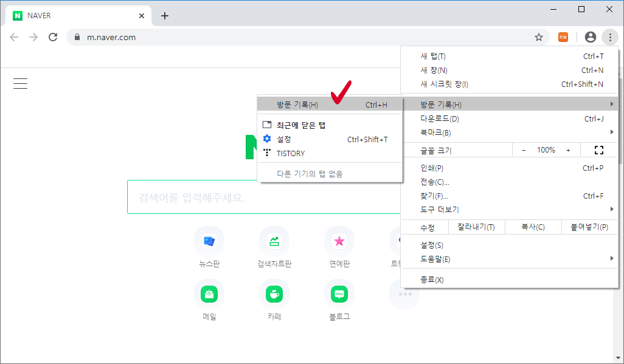Viewport: 624px width, 364px height.
Task: Bookmark this page with star icon
Action: click(x=539, y=38)
